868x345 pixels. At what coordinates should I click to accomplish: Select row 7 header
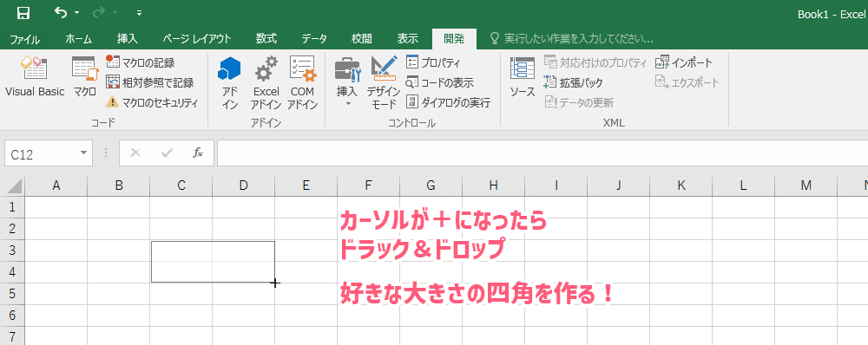(x=13, y=335)
